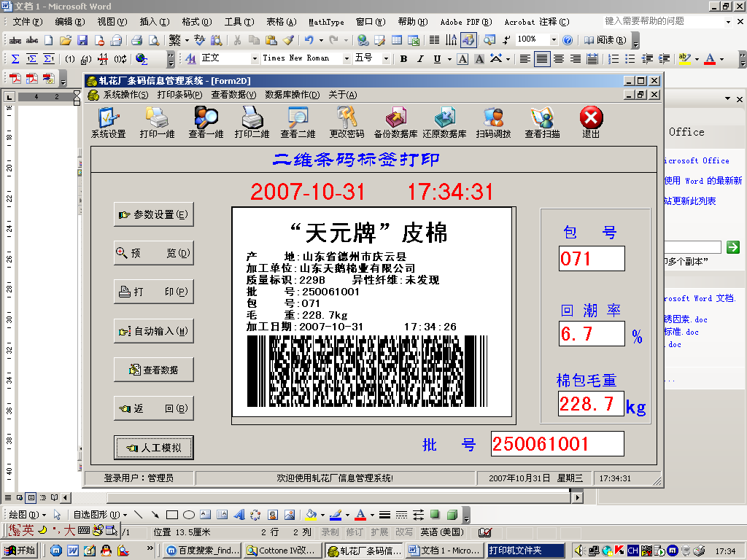Open the highlight color dropdown arrow
Image resolution: width=747 pixels, height=560 pixels.
(x=697, y=59)
